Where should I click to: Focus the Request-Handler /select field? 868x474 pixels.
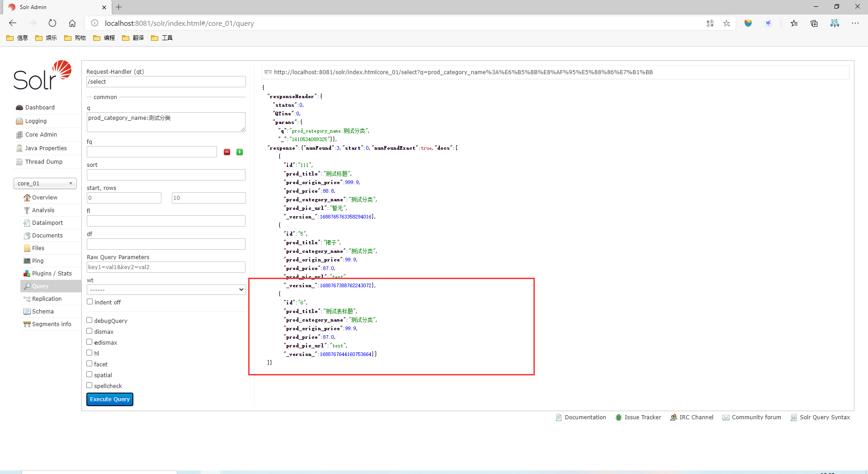point(166,82)
